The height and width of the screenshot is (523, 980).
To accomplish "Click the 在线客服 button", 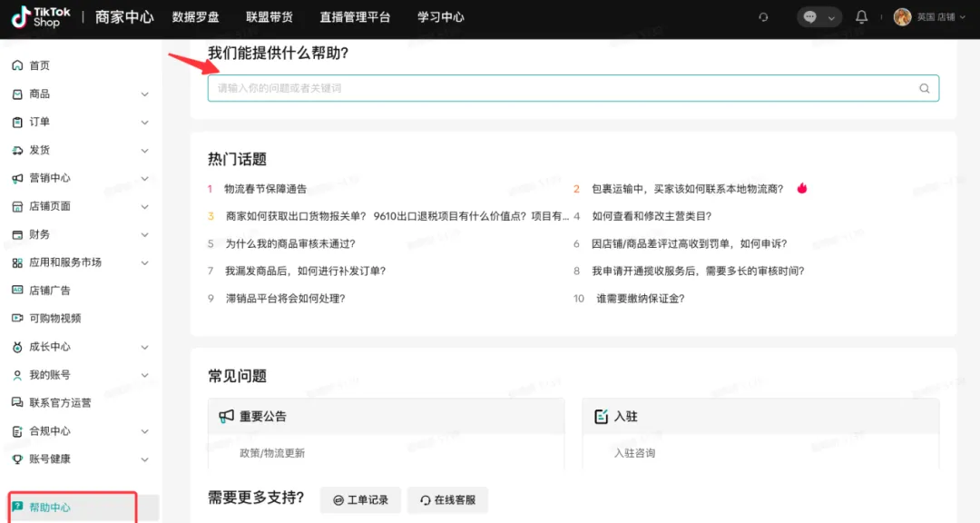I will tap(447, 500).
